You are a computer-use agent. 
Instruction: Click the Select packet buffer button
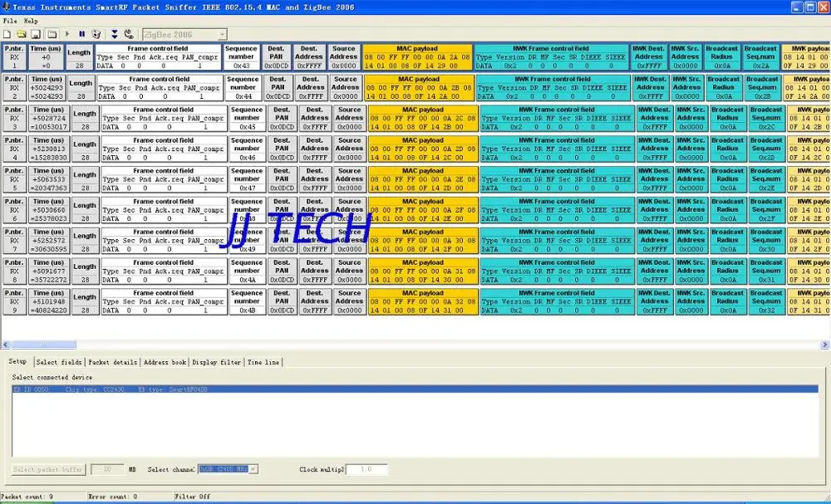(x=48, y=470)
